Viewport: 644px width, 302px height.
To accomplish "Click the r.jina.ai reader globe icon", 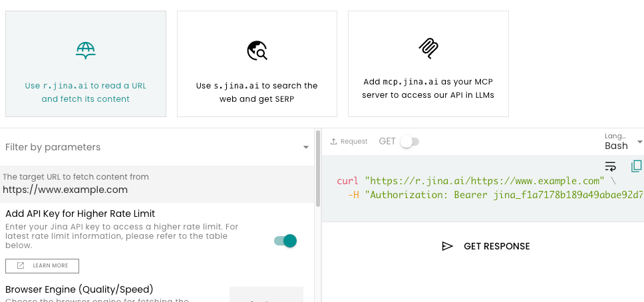I will pos(85,51).
